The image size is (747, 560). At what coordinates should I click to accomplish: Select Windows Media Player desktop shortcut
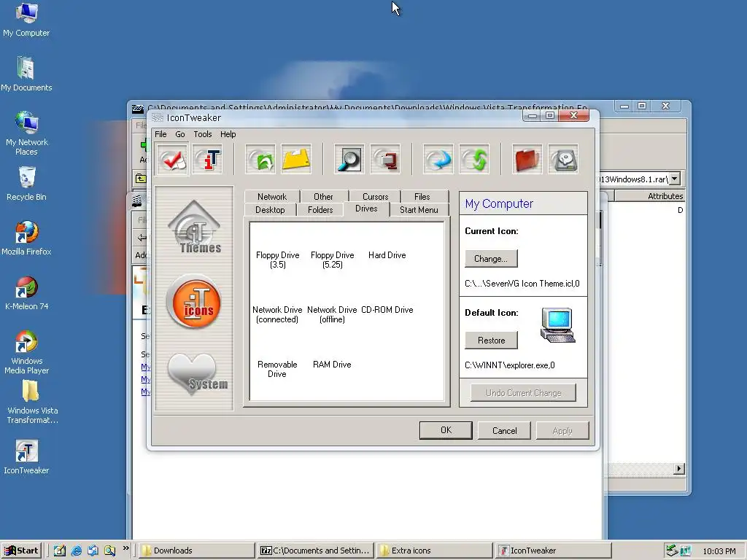click(26, 352)
